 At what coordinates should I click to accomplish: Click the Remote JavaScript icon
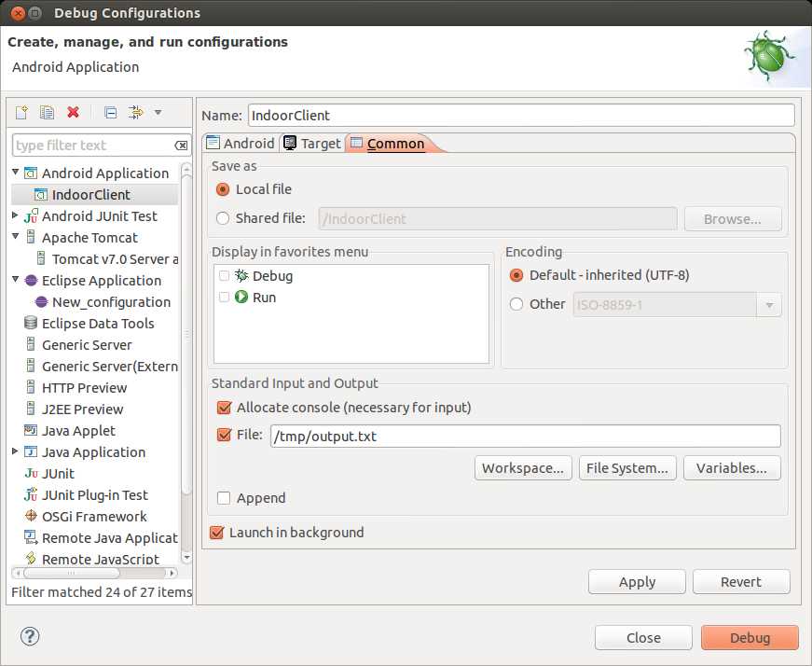pyautogui.click(x=31, y=558)
